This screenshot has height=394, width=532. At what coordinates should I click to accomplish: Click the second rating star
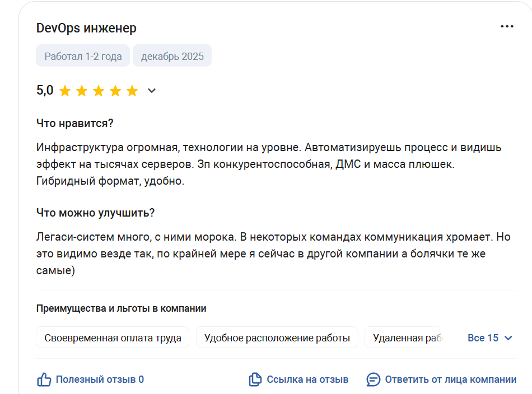point(82,91)
